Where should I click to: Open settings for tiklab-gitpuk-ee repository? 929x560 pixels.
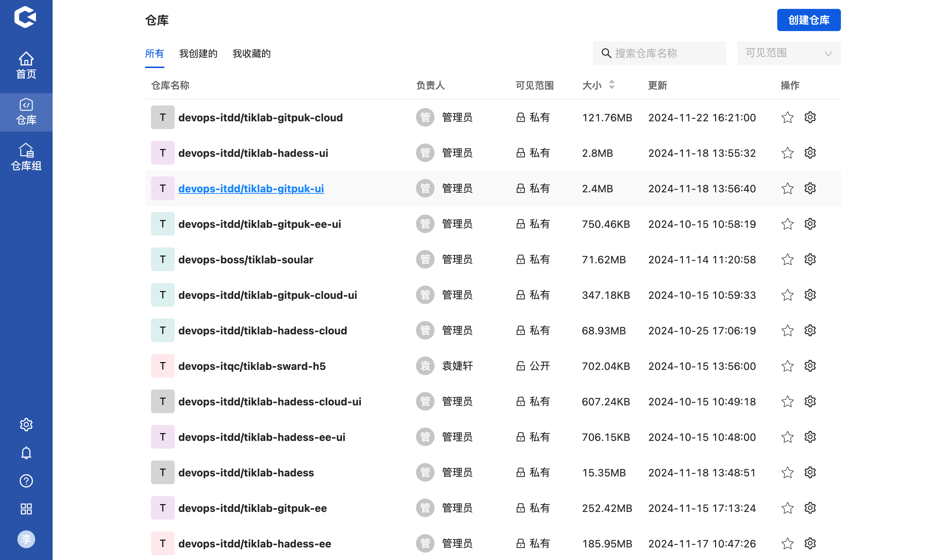pyautogui.click(x=810, y=507)
